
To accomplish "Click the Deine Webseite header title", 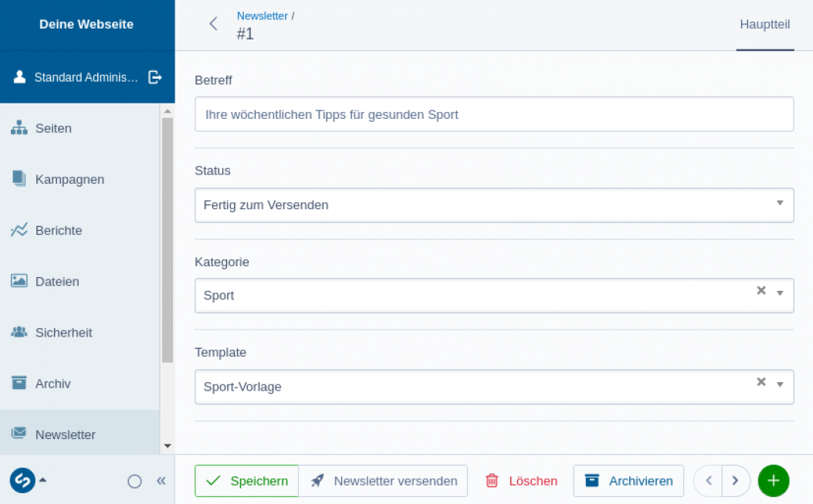I will tap(86, 25).
